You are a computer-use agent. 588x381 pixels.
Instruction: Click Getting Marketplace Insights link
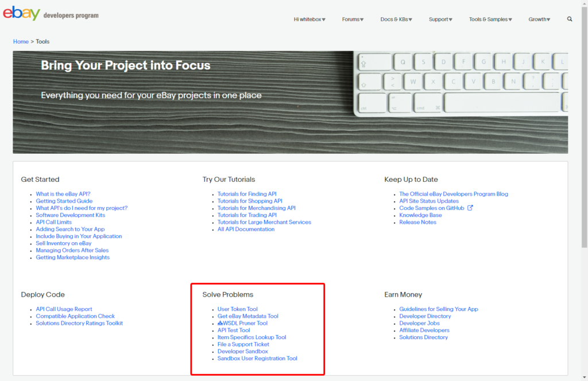point(73,258)
